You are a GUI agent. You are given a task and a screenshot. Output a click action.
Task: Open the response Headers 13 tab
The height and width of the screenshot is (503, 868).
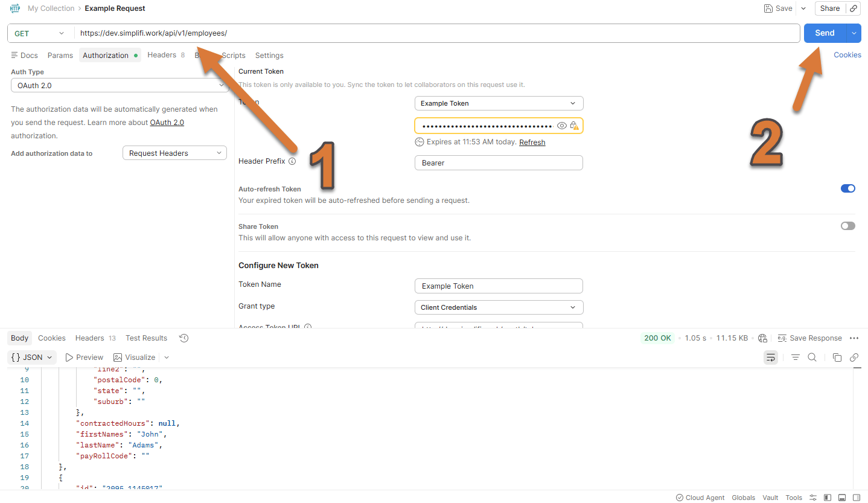click(x=95, y=338)
